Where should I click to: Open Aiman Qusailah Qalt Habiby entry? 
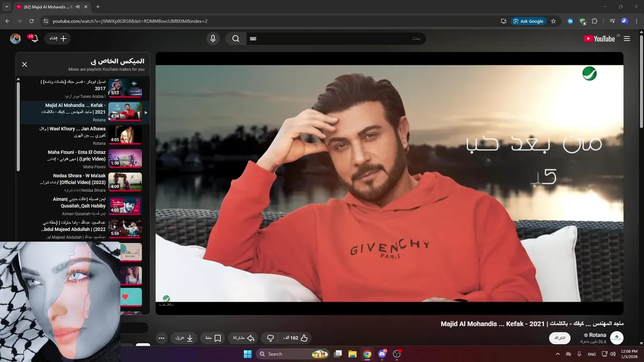point(85,206)
